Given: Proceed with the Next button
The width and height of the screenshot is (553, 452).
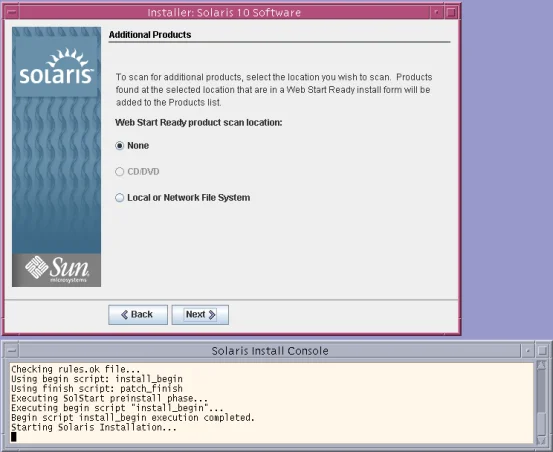Looking at the screenshot, I should tap(200, 314).
